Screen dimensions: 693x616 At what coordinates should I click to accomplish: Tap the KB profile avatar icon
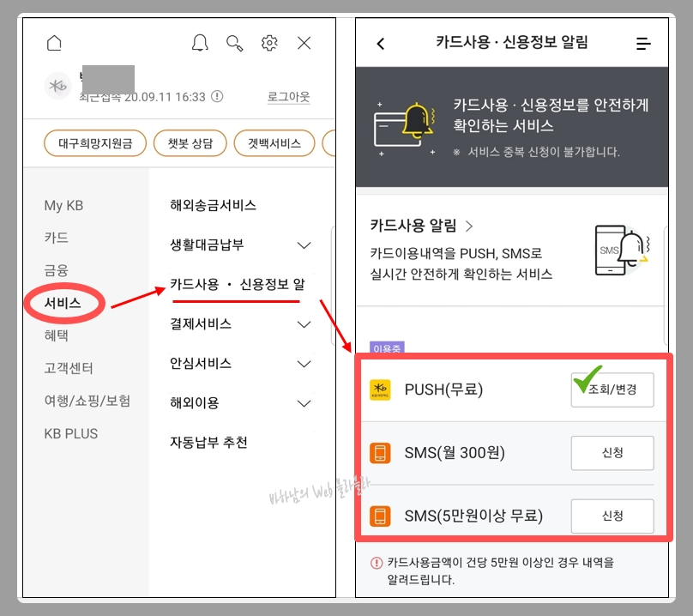click(x=58, y=86)
